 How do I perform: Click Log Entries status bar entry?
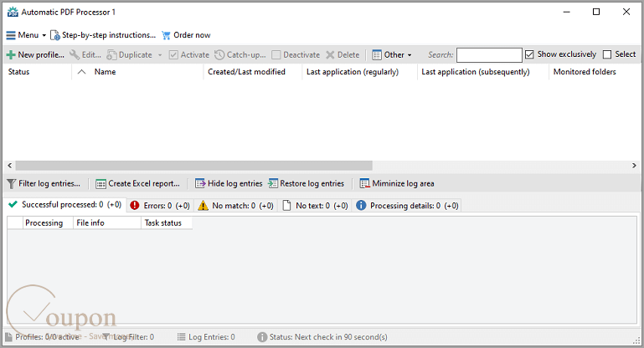[206, 337]
